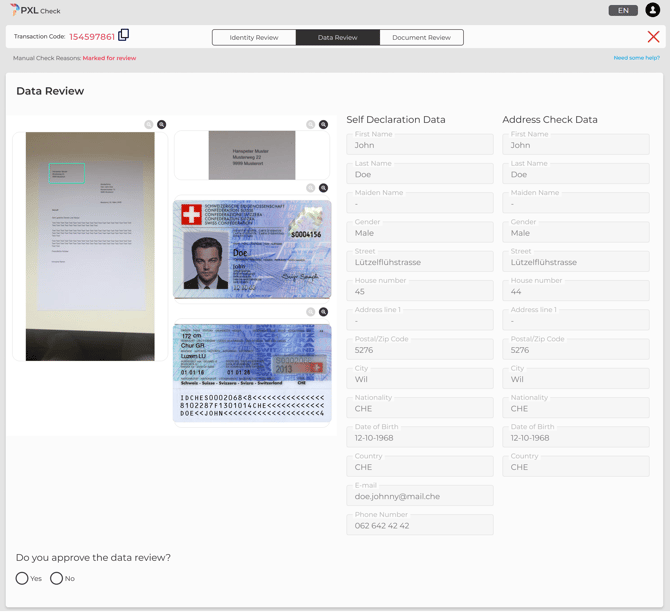Close the review with the red X

pos(653,37)
